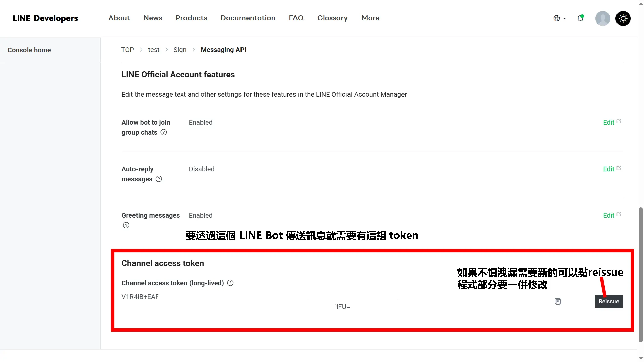Click the notification bell icon

(581, 18)
